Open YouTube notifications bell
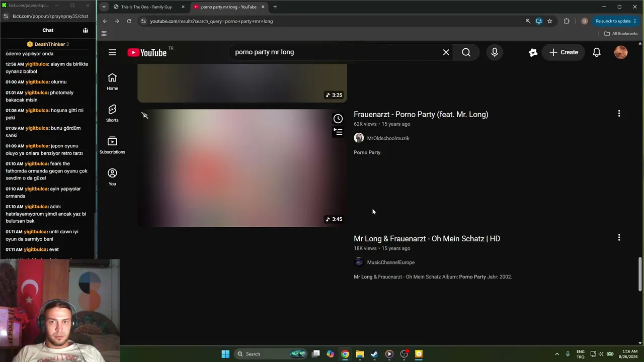644x362 pixels. click(597, 52)
